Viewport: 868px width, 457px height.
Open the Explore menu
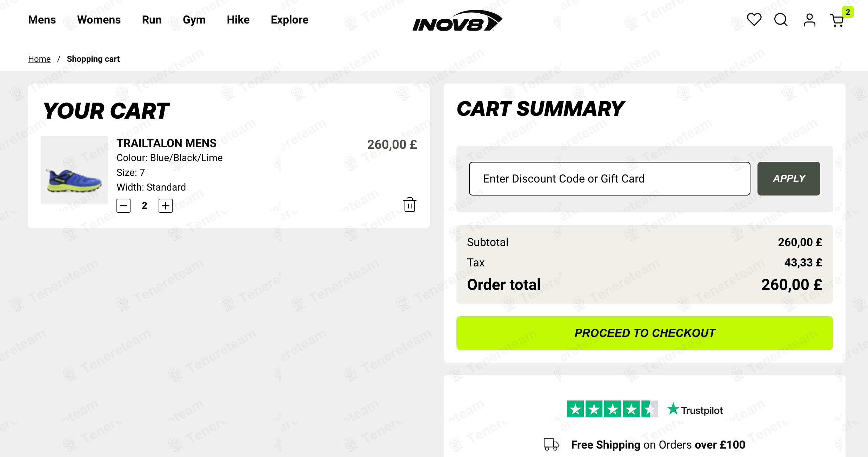(x=289, y=20)
